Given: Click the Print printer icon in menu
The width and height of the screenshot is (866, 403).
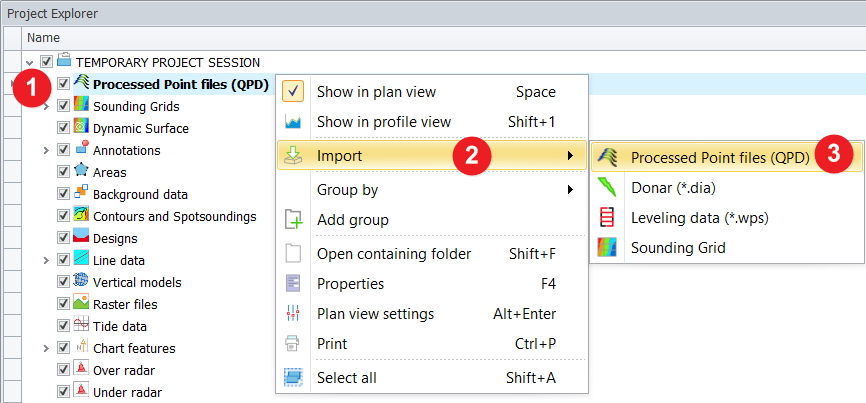Looking at the screenshot, I should pos(293,344).
